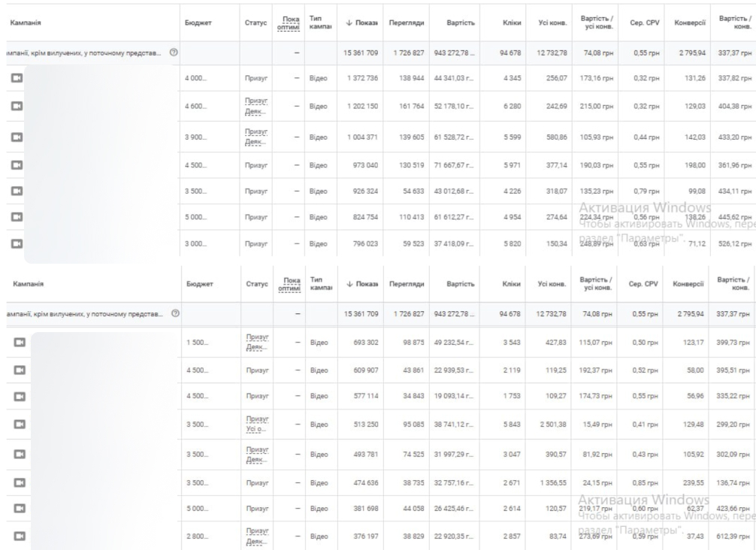Click the Бюджет column header in the upper table
756x550 pixels.
click(198, 23)
